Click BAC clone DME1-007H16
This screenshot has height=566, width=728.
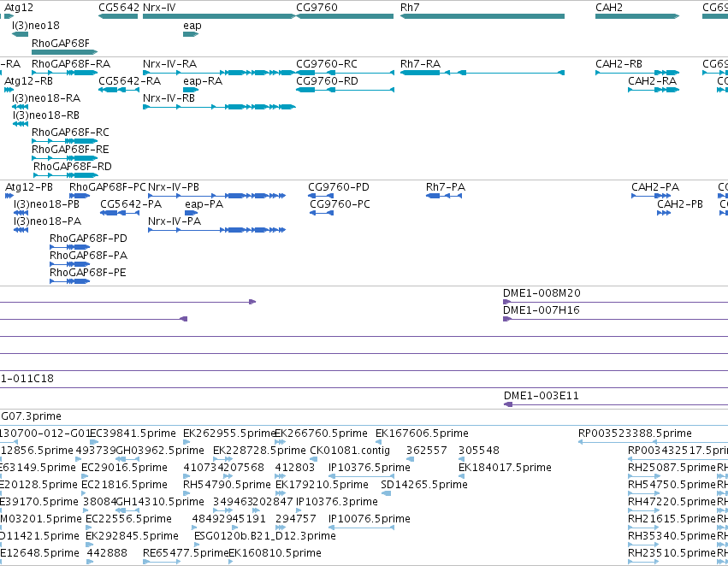point(542,310)
